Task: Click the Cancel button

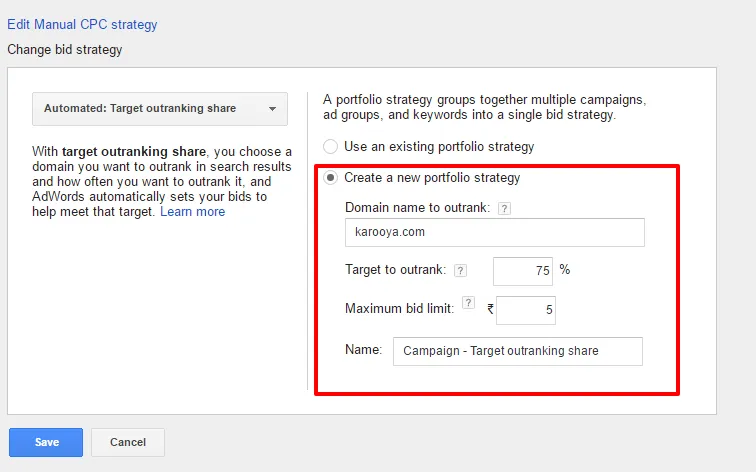Action: (128, 442)
